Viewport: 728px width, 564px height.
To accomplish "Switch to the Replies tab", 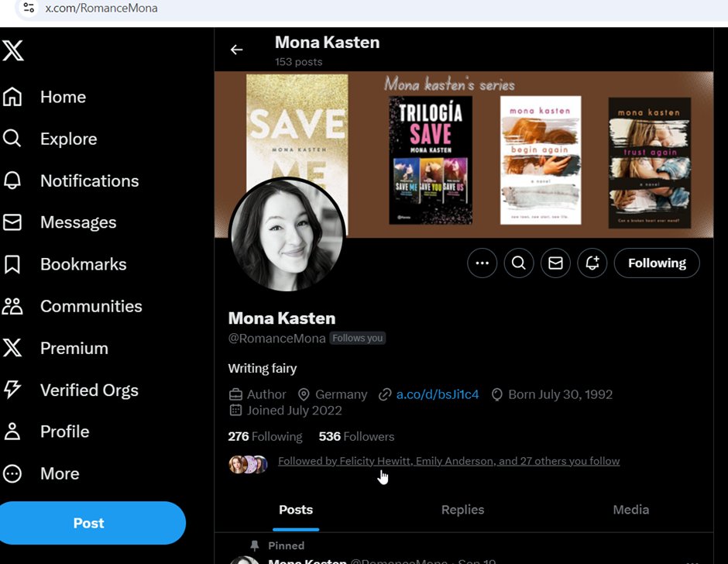I will point(462,510).
